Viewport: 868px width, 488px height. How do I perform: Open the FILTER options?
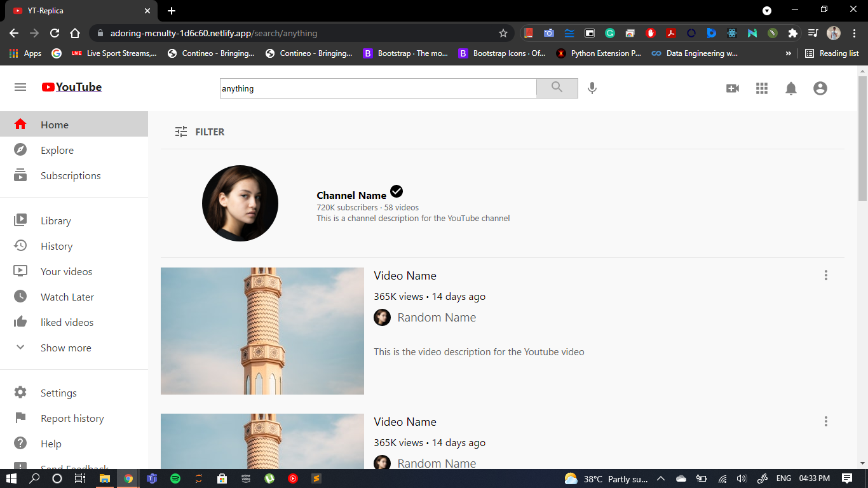point(200,132)
